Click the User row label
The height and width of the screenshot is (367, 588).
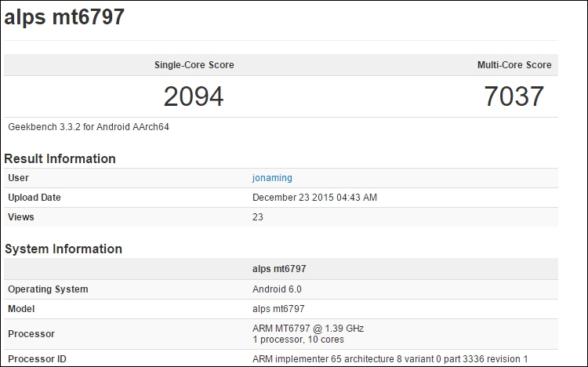point(18,178)
